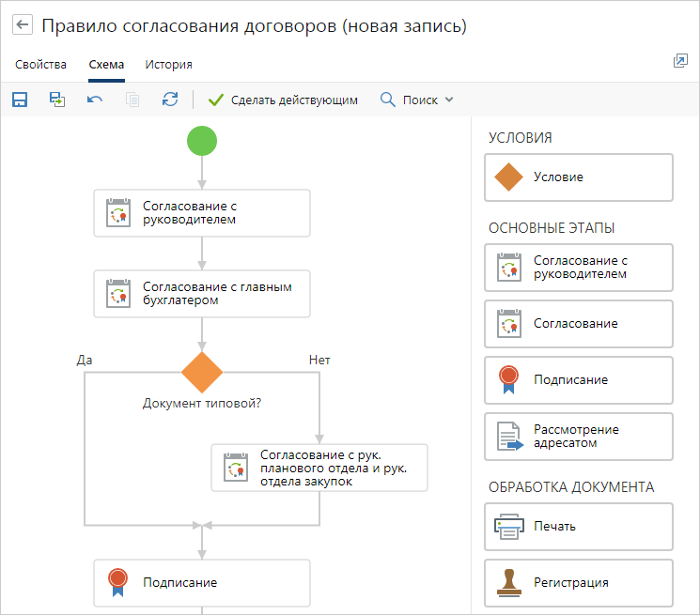700x615 pixels.
Task: Open card in new window icon
Action: [x=680, y=61]
